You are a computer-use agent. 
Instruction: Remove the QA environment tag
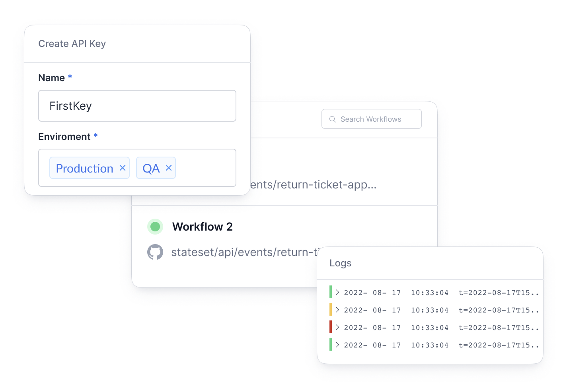pyautogui.click(x=169, y=168)
